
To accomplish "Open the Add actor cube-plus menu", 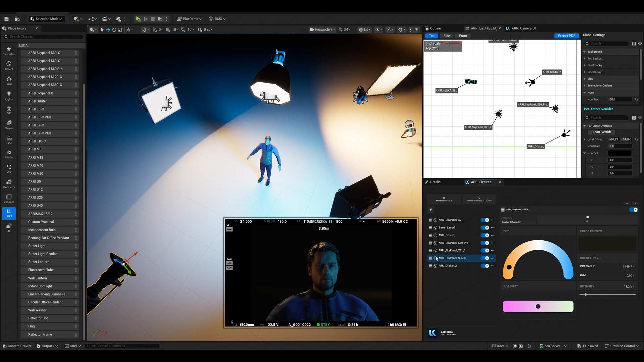I will pos(78,19).
